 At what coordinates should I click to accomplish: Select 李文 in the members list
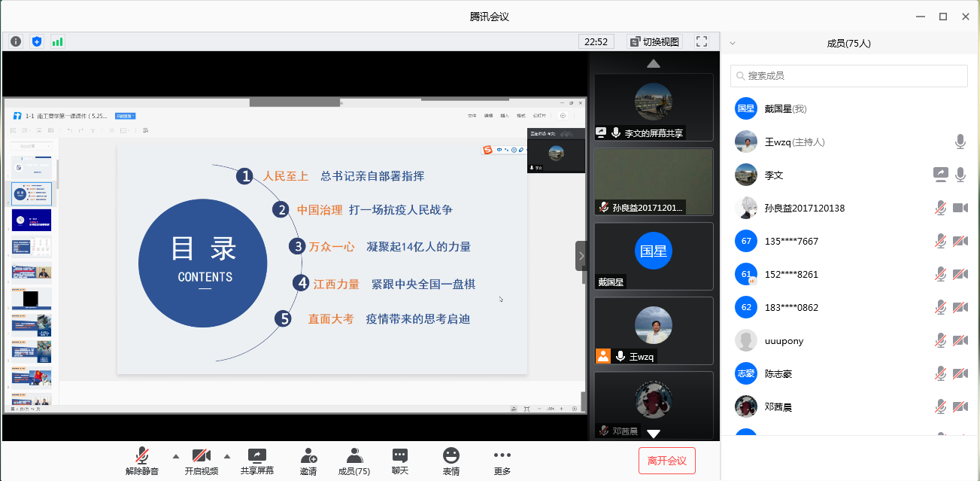point(774,175)
